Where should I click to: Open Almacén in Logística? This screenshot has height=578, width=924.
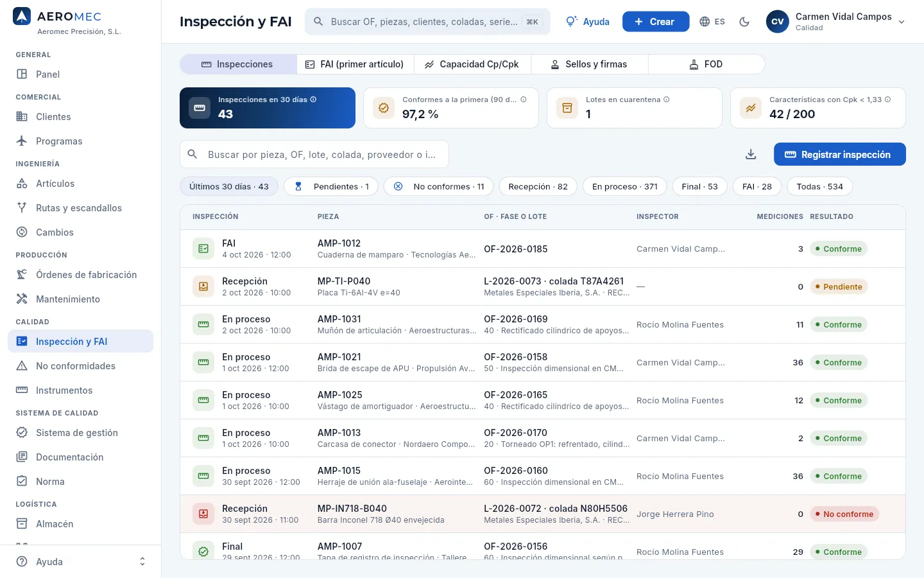80,524
